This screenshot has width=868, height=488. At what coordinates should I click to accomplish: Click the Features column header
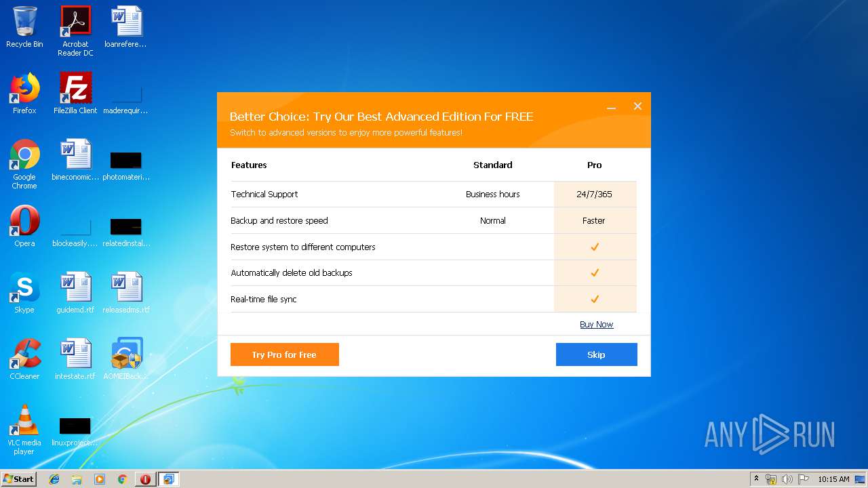pos(249,165)
